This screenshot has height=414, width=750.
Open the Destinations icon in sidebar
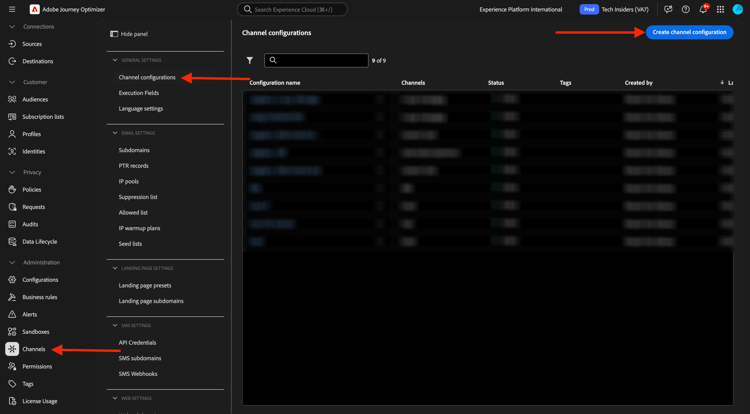12,61
